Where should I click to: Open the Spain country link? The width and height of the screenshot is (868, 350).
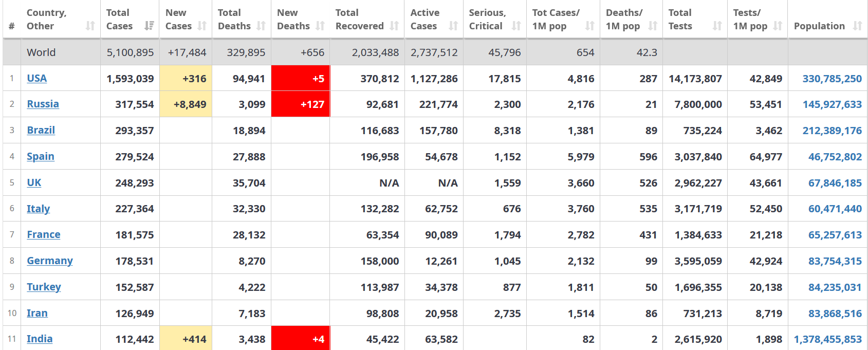[41, 156]
